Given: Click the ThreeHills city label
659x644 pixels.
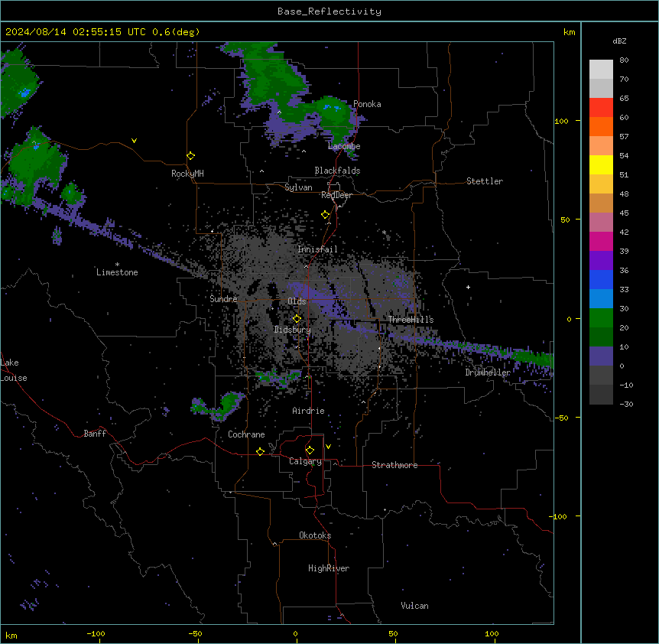Looking at the screenshot, I should [x=411, y=320].
